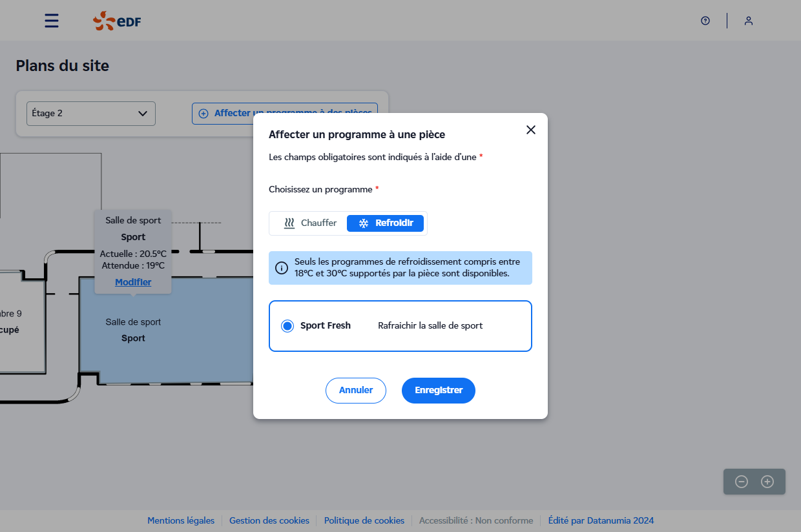Open the hamburger navigation menu
This screenshot has width=801, height=532.
(52, 21)
